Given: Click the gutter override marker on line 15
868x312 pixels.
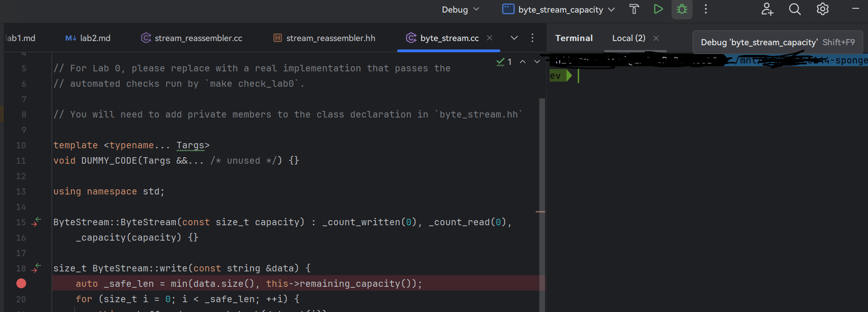Looking at the screenshot, I should pos(36,222).
